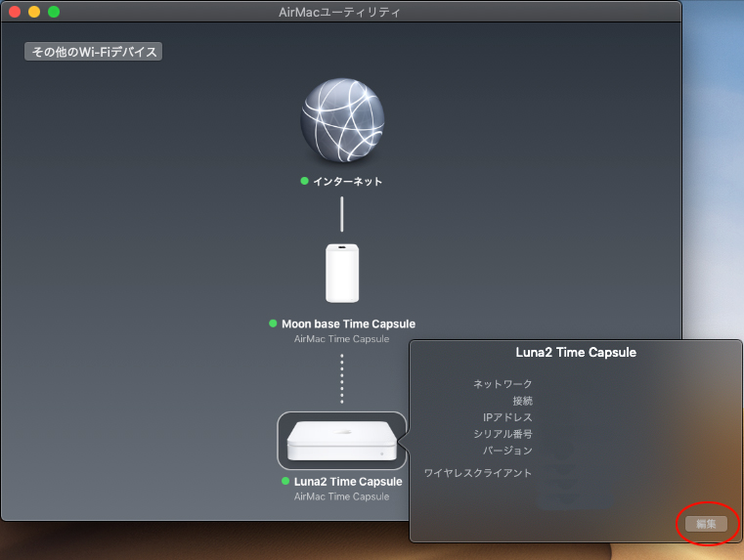The width and height of the screenshot is (744, 560).
Task: Click AirMac Time Capsule subtitle under Moon base
Action: click(x=341, y=339)
